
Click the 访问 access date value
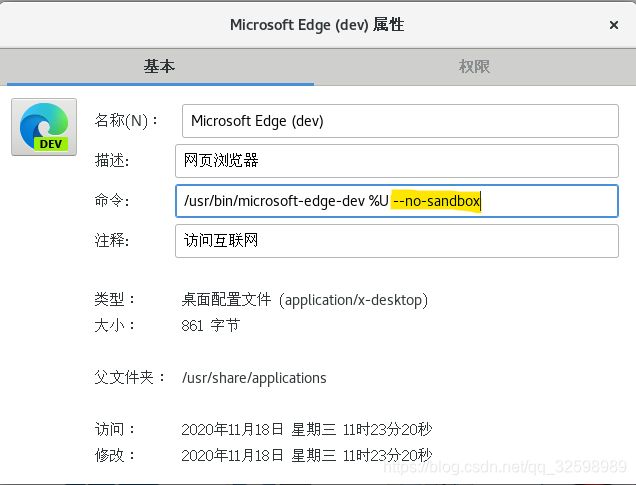pos(307,429)
